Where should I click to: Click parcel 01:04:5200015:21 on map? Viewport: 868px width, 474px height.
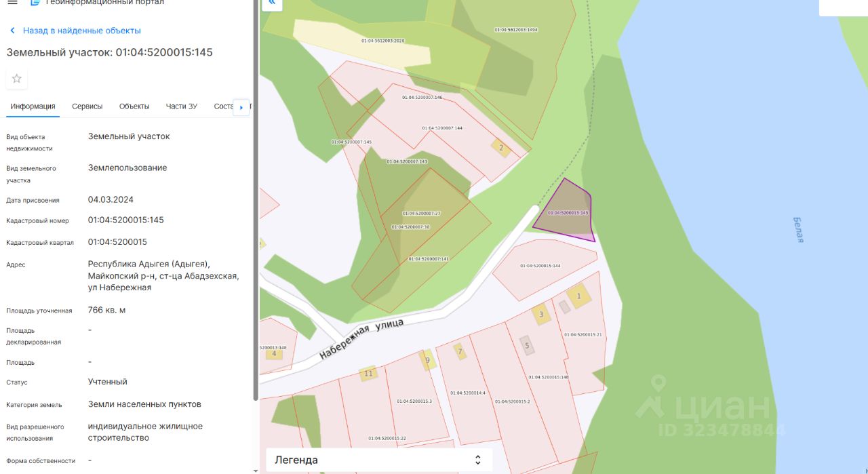(583, 335)
